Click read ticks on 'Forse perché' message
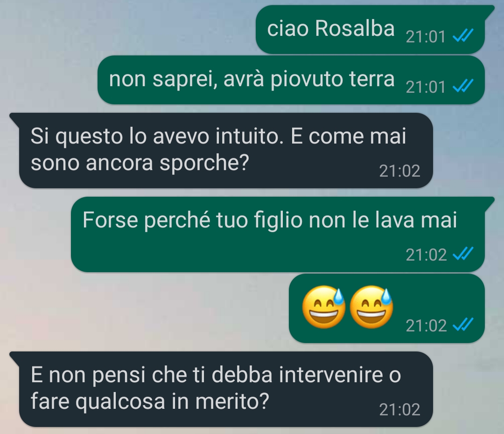The image size is (504, 434). tap(463, 254)
